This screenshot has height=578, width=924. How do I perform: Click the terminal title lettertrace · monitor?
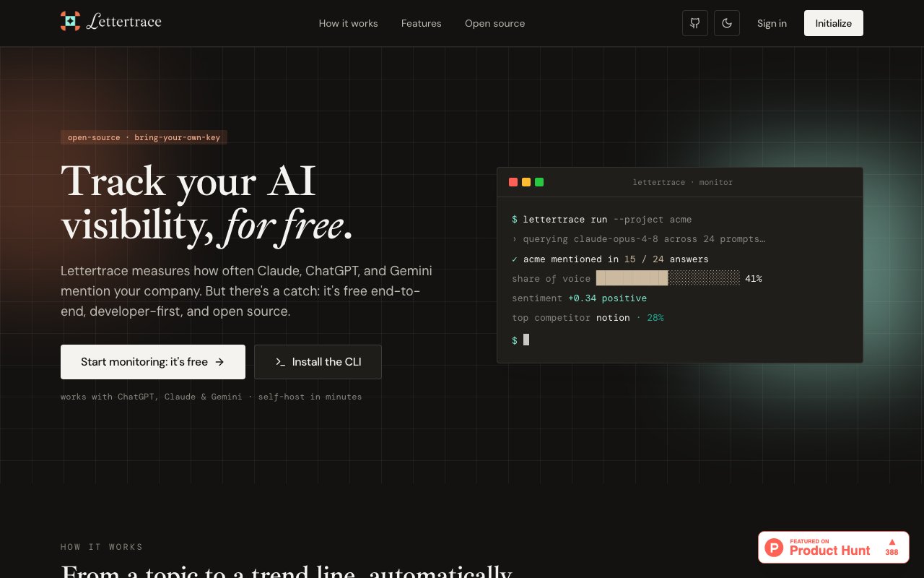coord(683,182)
